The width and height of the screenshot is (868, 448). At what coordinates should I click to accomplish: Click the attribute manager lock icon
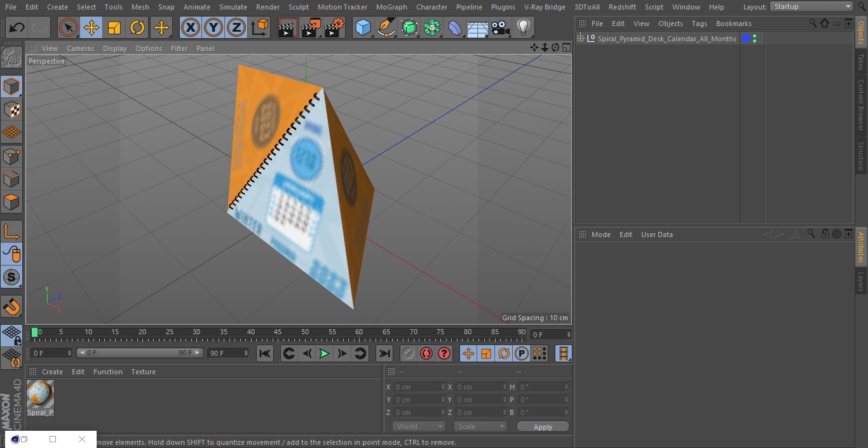pyautogui.click(x=825, y=234)
